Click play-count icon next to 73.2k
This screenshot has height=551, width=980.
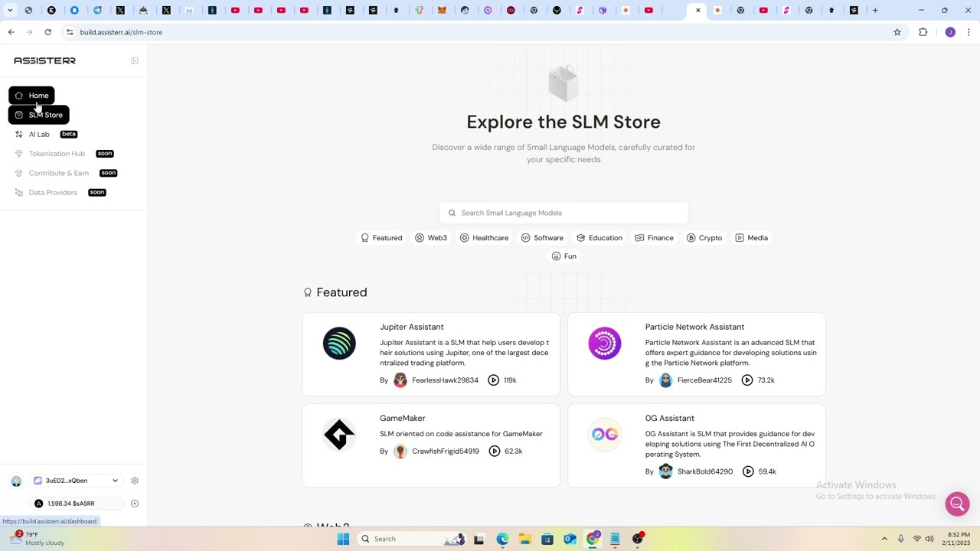[x=747, y=380]
